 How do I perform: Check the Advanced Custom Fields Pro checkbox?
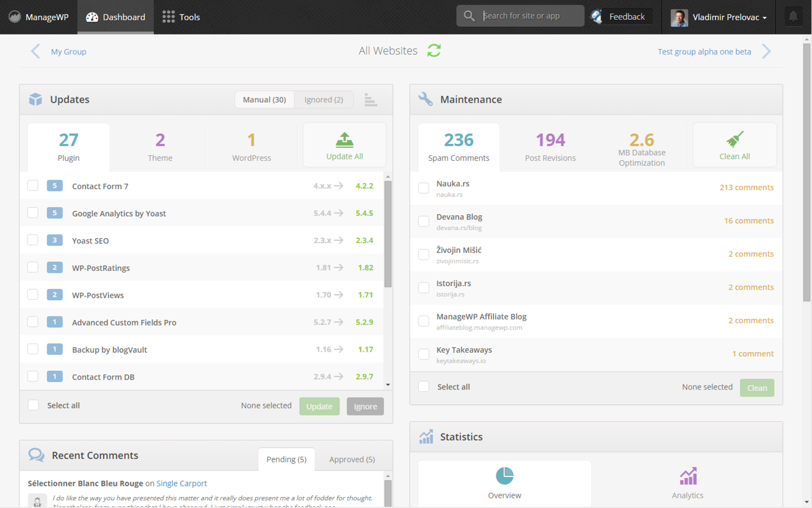pyautogui.click(x=33, y=322)
